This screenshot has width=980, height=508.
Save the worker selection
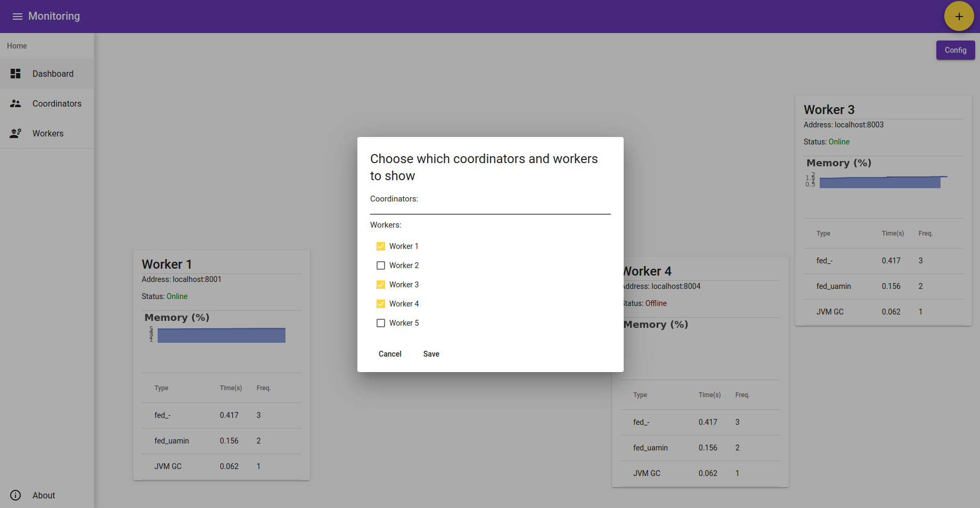click(x=431, y=354)
